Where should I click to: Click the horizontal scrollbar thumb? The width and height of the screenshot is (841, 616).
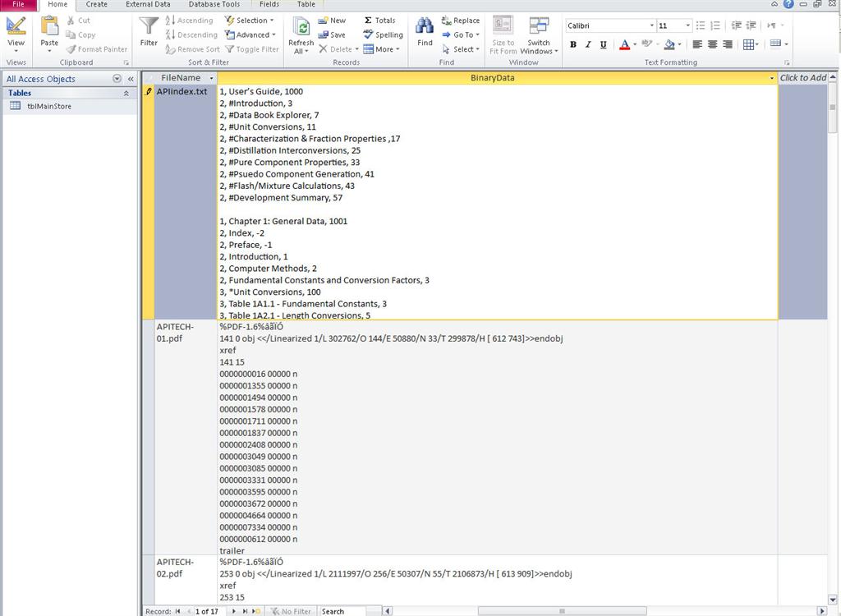pyautogui.click(x=562, y=611)
